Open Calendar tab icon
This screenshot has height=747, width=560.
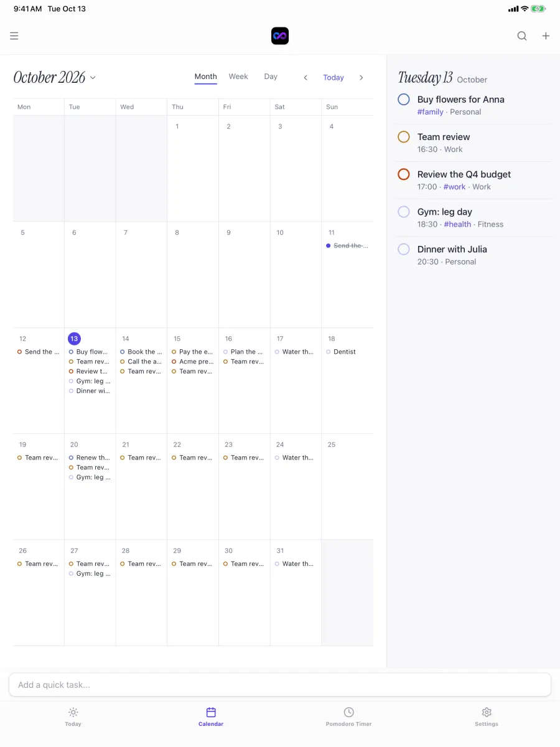211,712
